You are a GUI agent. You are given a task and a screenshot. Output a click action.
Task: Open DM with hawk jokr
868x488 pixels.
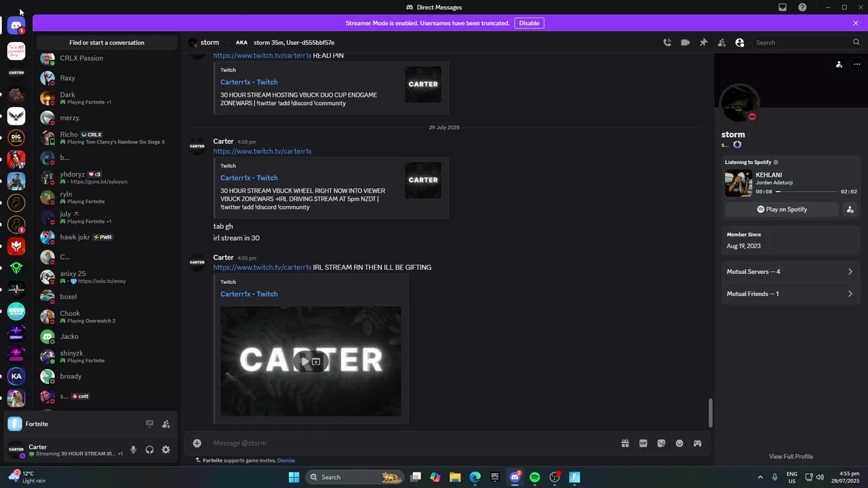click(106, 237)
